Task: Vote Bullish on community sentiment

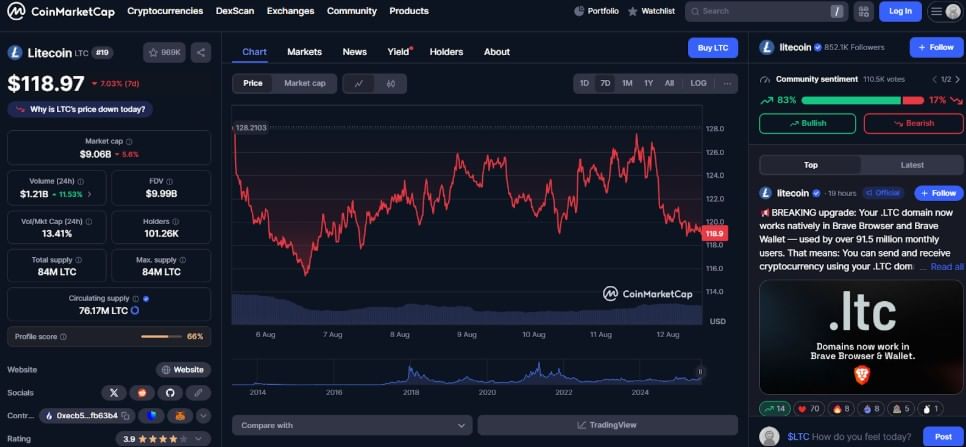Action: pos(807,123)
